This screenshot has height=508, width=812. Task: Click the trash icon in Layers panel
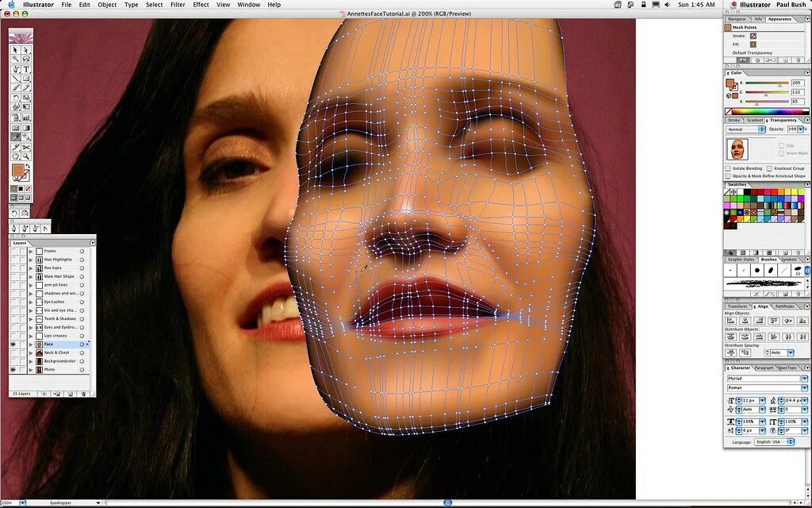[x=83, y=394]
